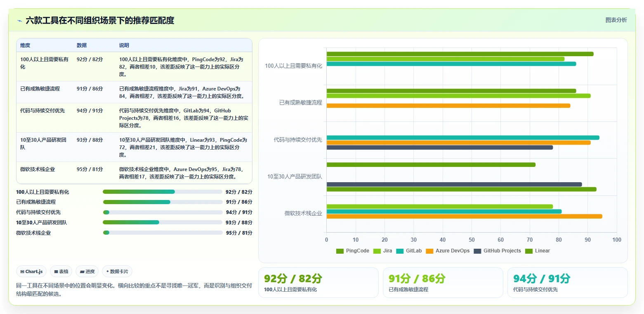Toggle the PingCode legend item
The image size is (644, 314).
pyautogui.click(x=353, y=251)
